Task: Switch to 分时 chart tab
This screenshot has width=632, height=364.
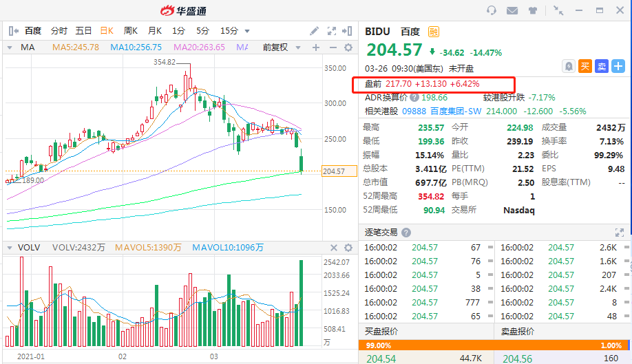Action: pos(59,30)
